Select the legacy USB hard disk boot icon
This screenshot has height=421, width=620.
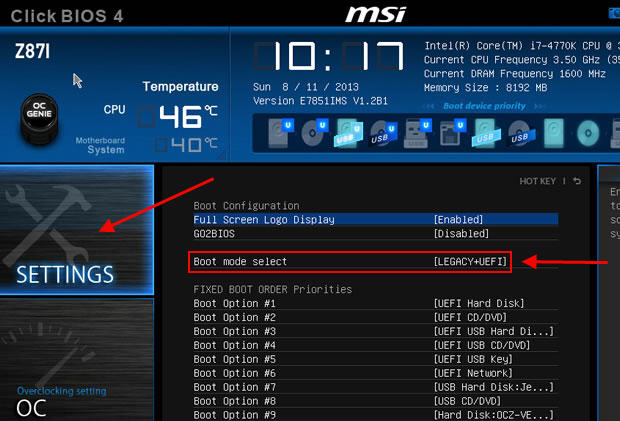point(486,133)
